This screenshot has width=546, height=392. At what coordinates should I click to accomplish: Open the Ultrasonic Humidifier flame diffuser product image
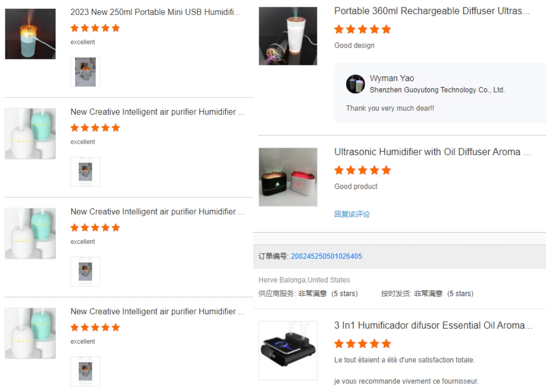[288, 177]
